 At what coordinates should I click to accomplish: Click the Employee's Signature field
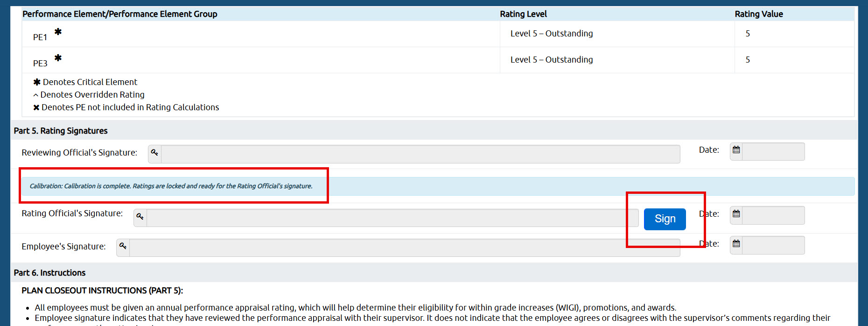pos(405,248)
